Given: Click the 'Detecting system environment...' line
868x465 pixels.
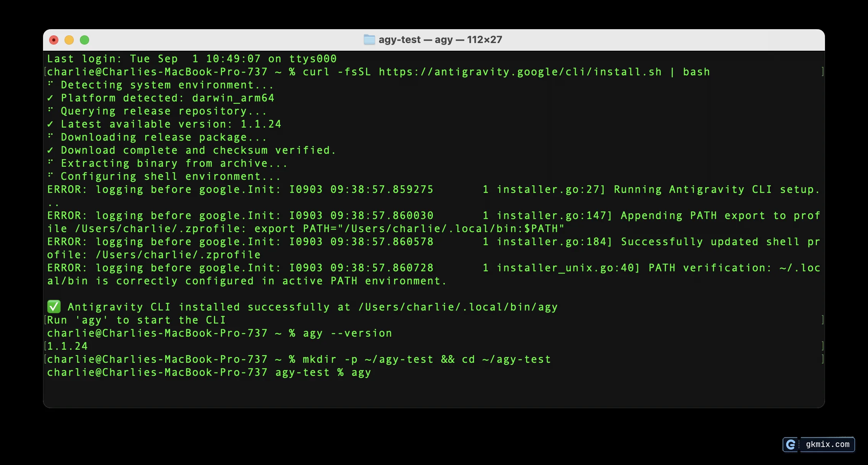Looking at the screenshot, I should tap(160, 85).
